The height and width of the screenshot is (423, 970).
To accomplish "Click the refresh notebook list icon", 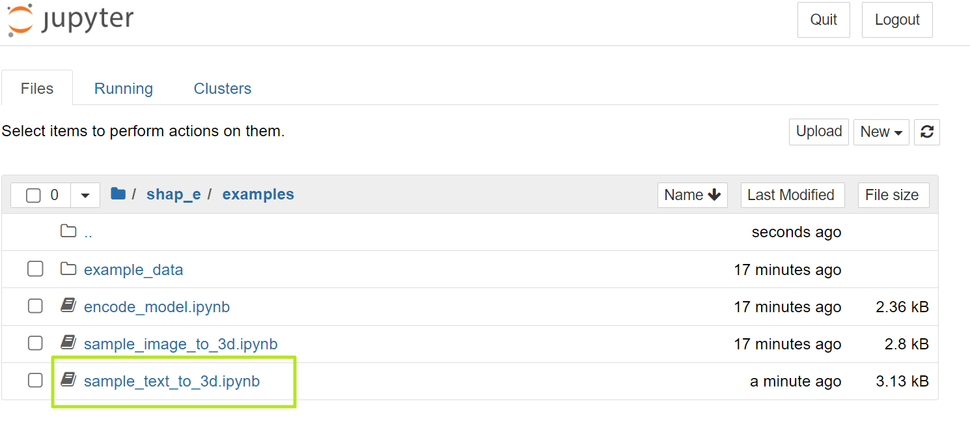I will pos(928,132).
